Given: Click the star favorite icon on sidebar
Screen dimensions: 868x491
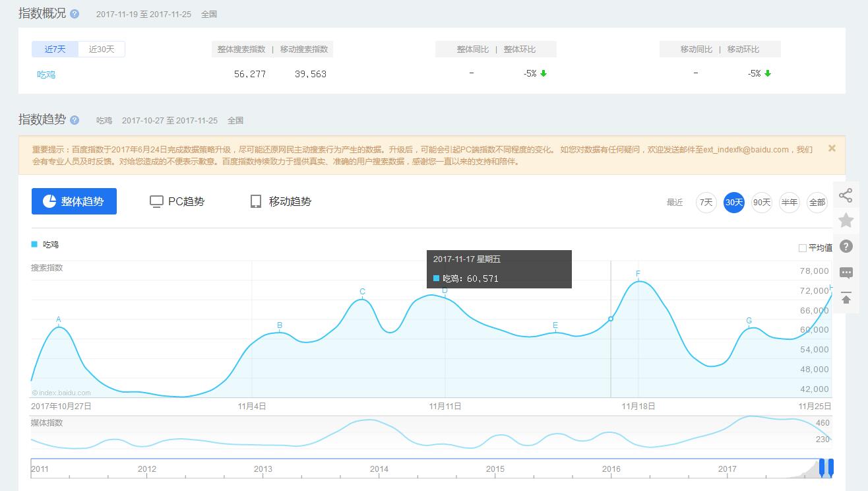Looking at the screenshot, I should point(846,220).
